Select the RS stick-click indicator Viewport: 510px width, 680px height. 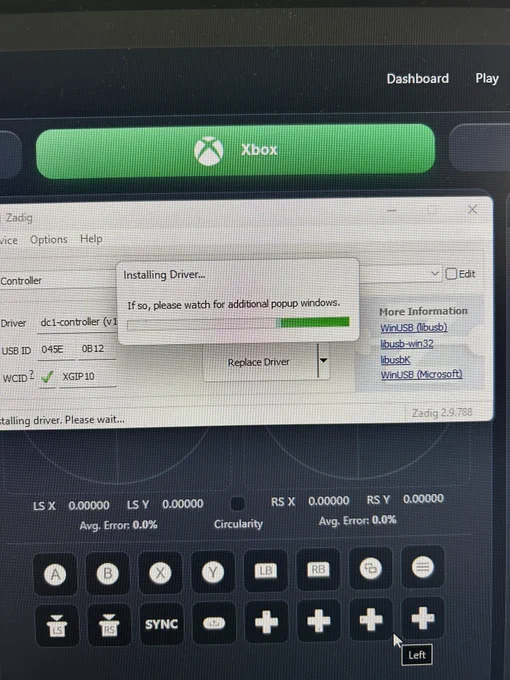(109, 625)
